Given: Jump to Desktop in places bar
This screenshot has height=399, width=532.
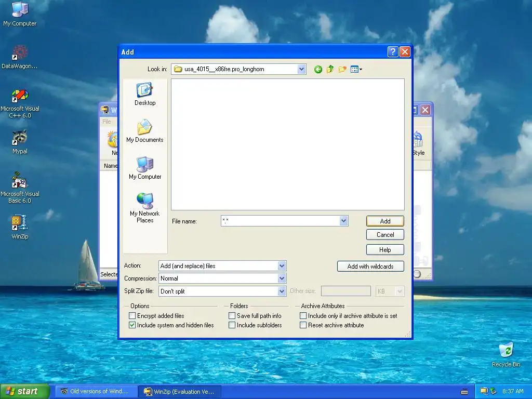Looking at the screenshot, I should tap(145, 95).
